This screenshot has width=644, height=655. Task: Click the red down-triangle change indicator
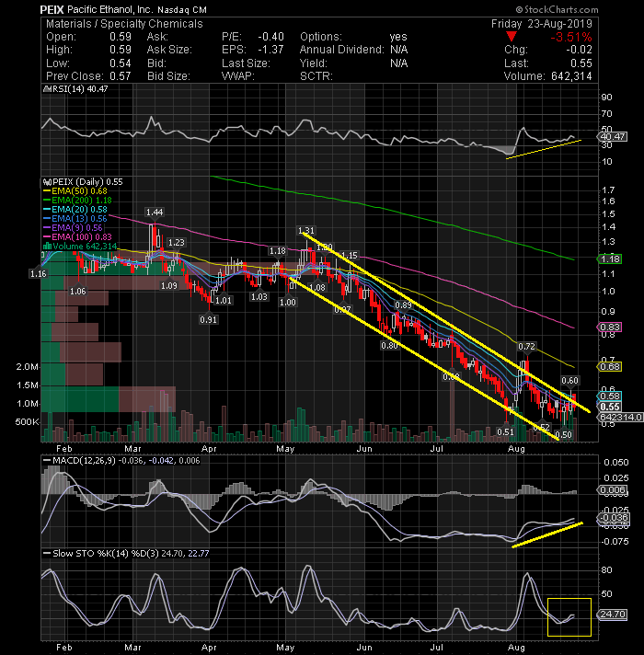click(x=511, y=37)
